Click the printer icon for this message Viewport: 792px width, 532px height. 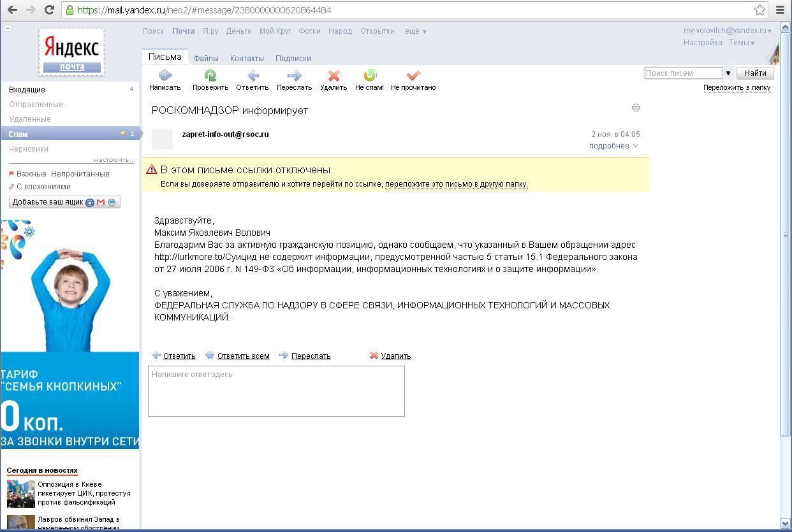pyautogui.click(x=636, y=108)
